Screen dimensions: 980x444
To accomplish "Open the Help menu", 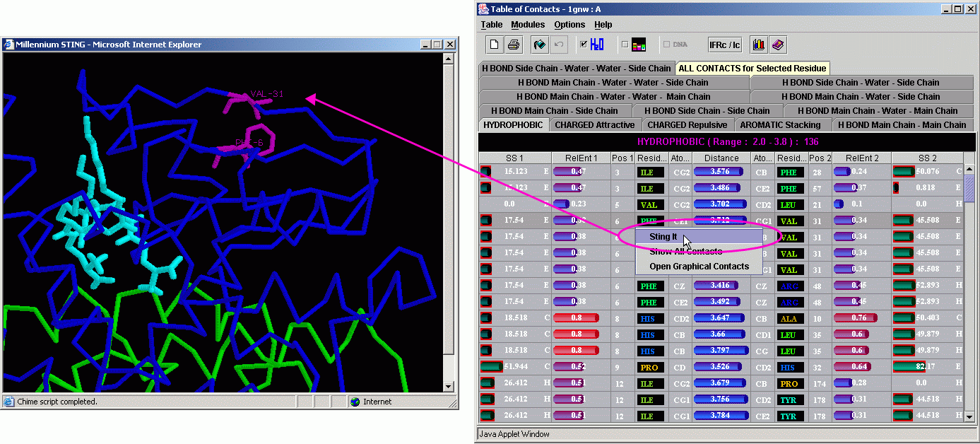I will 603,25.
